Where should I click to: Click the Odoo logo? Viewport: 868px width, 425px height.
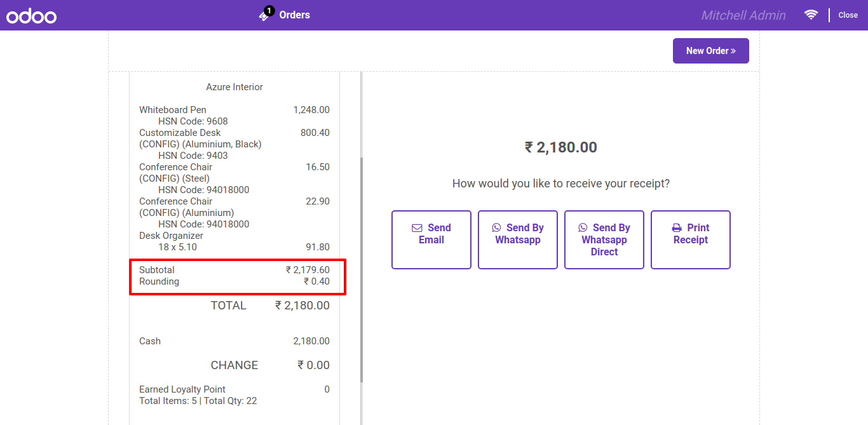pos(32,16)
